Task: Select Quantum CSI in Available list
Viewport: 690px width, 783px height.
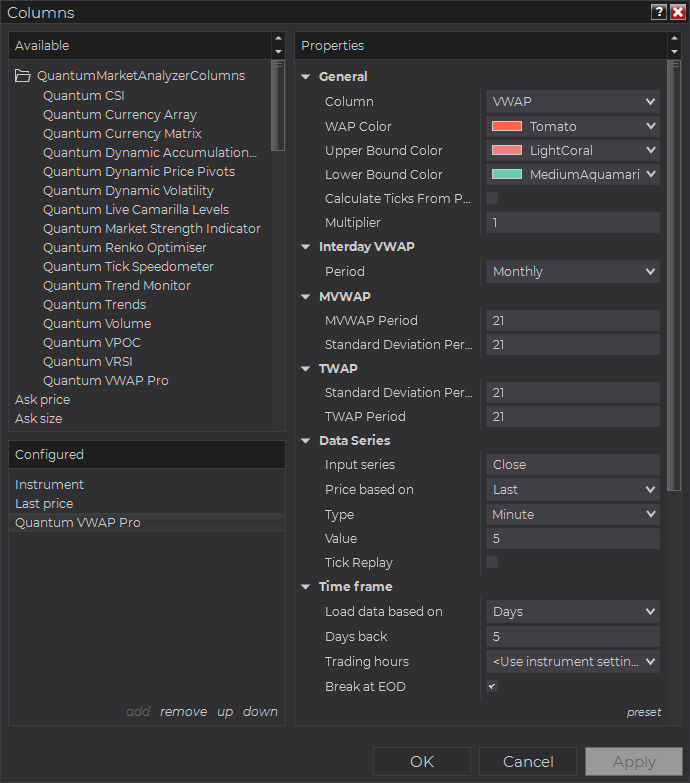Action: pos(83,95)
